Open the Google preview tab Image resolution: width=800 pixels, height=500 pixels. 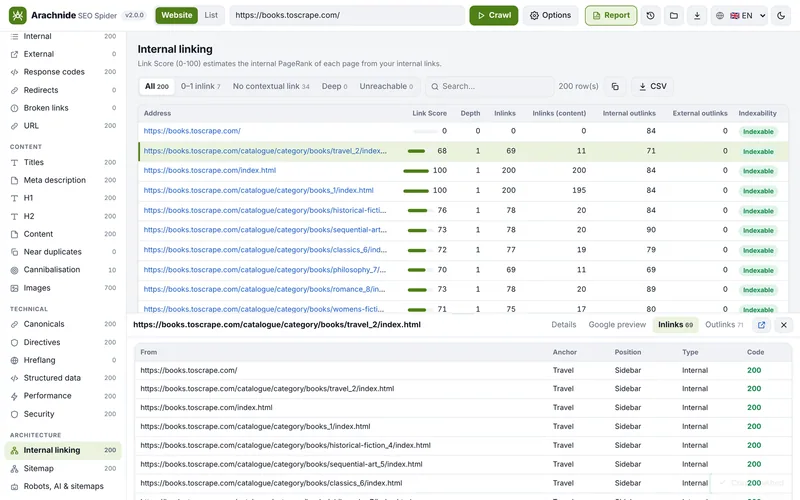[x=617, y=324]
